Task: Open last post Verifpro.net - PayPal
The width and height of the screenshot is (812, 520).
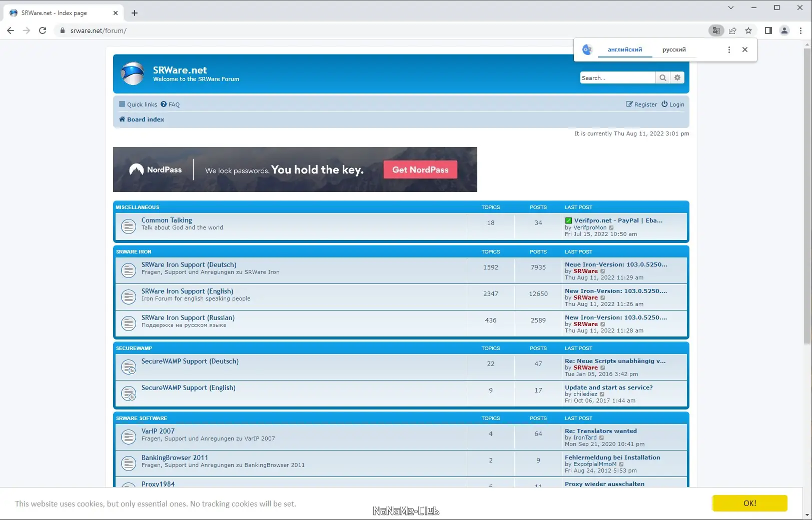Action: (x=614, y=220)
